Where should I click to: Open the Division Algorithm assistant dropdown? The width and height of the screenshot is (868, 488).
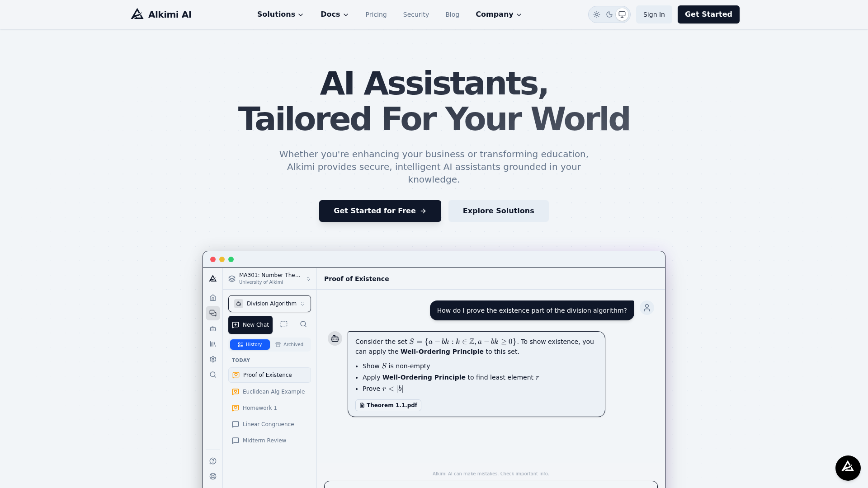pos(269,304)
